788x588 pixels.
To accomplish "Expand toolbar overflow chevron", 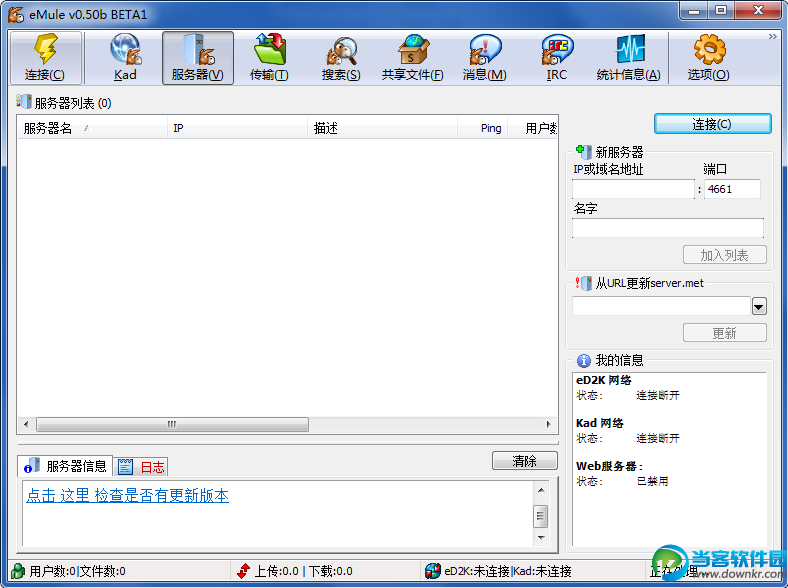I will pyautogui.click(x=772, y=37).
